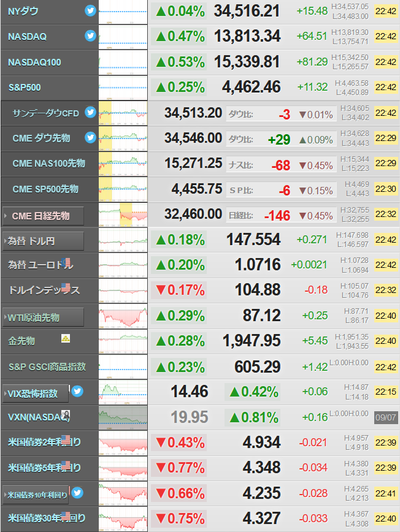
Task: Expand the WTI原油先物 button
Action: coord(43,317)
